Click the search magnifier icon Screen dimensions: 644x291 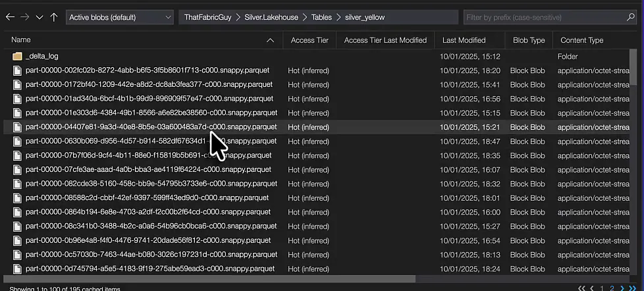[x=631, y=17]
